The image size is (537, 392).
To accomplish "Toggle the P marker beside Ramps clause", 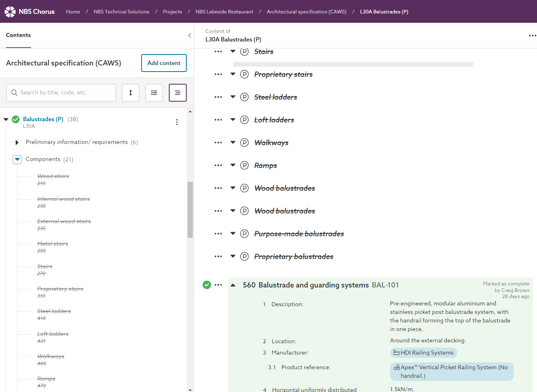I will [x=244, y=166].
